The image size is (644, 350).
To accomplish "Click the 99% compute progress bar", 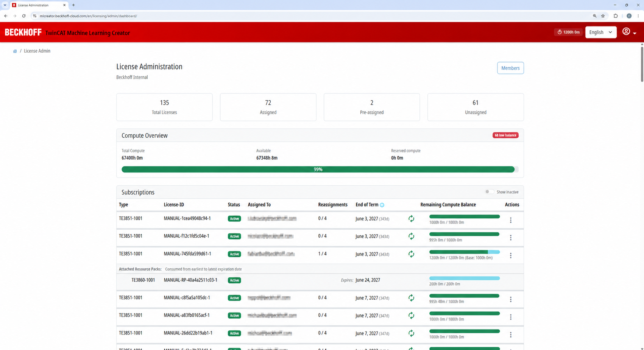I will pos(320,170).
